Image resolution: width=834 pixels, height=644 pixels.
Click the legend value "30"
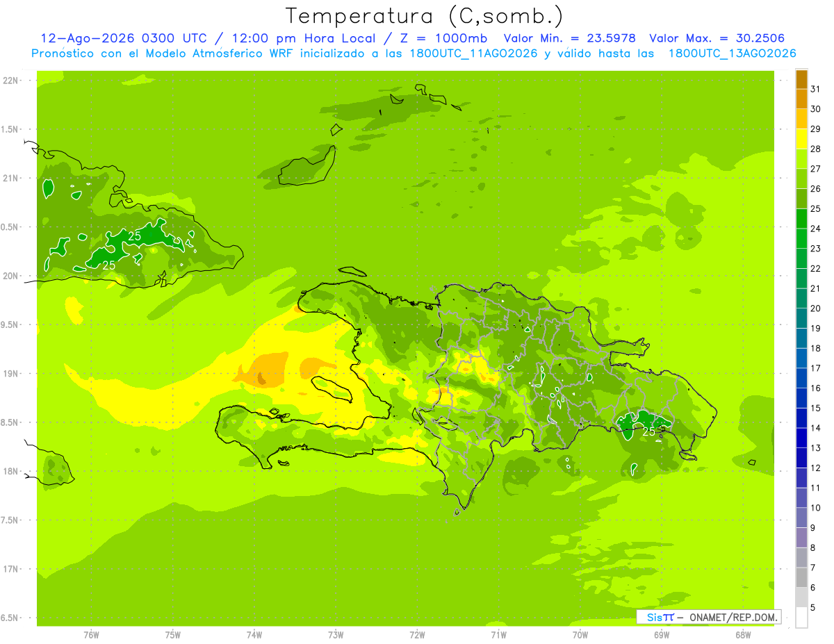point(816,109)
